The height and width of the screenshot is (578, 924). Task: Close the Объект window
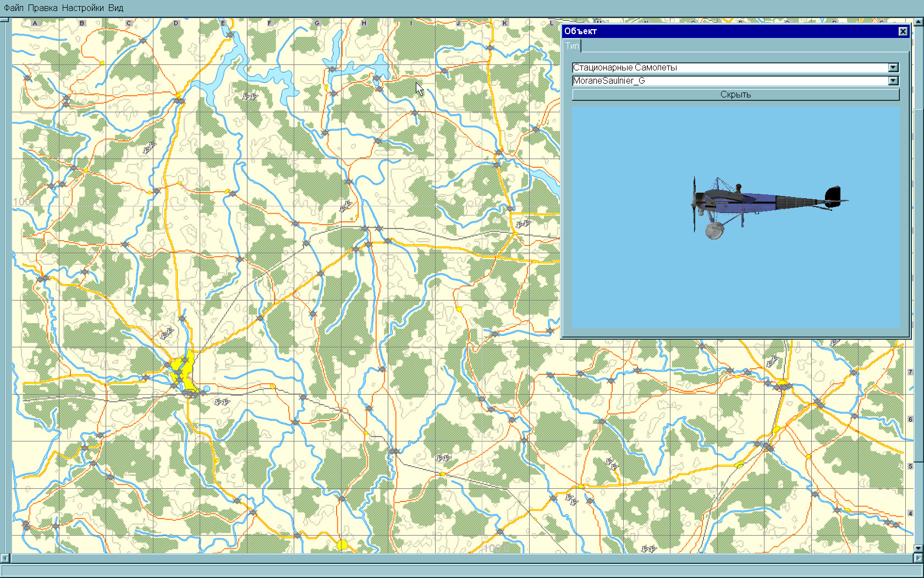coord(903,31)
